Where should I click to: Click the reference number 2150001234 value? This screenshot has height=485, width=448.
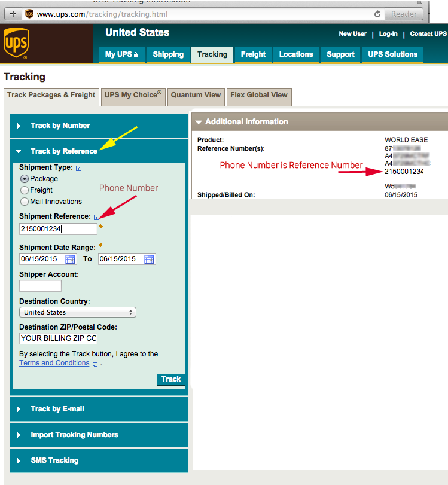point(404,172)
